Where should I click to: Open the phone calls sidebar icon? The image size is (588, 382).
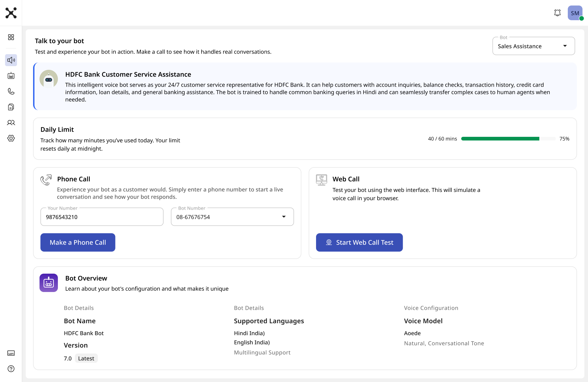click(x=11, y=91)
